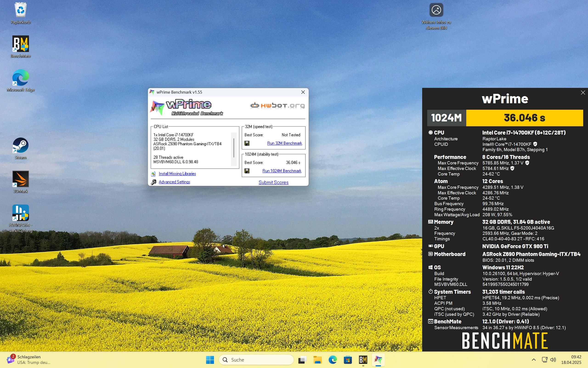Click the 1024M label in BenchMate

tap(446, 118)
